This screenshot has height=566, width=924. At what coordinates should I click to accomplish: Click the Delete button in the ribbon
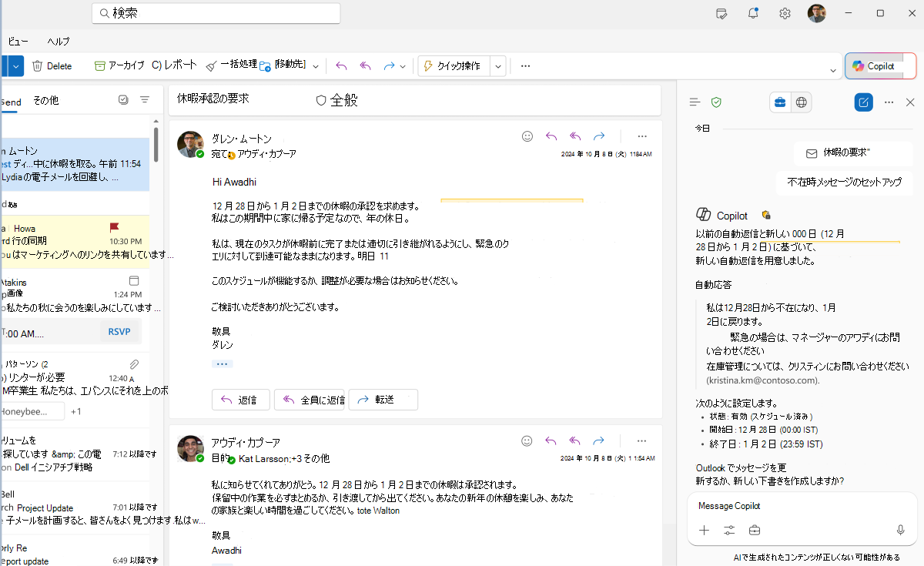[52, 66]
